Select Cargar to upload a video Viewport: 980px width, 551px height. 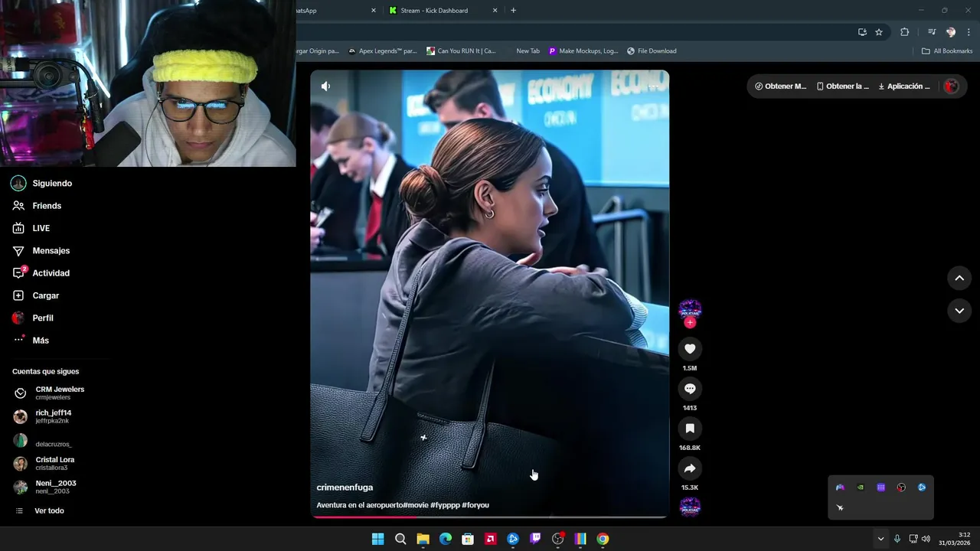35,295
